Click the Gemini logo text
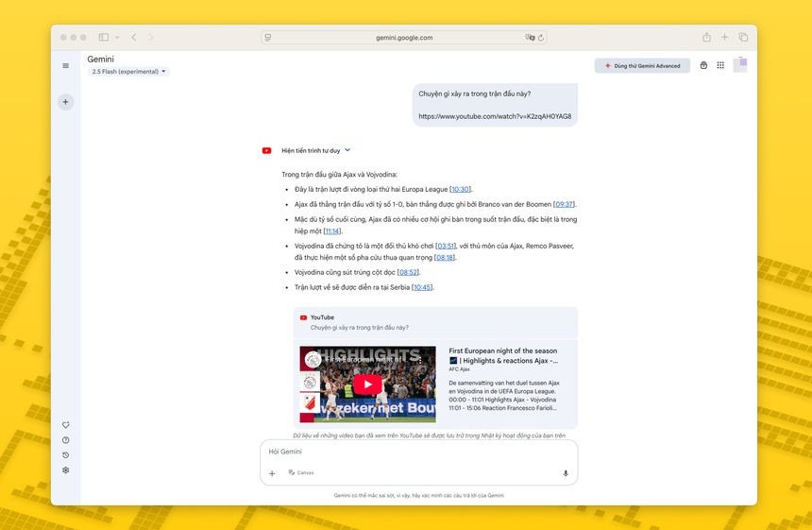 (x=100, y=60)
